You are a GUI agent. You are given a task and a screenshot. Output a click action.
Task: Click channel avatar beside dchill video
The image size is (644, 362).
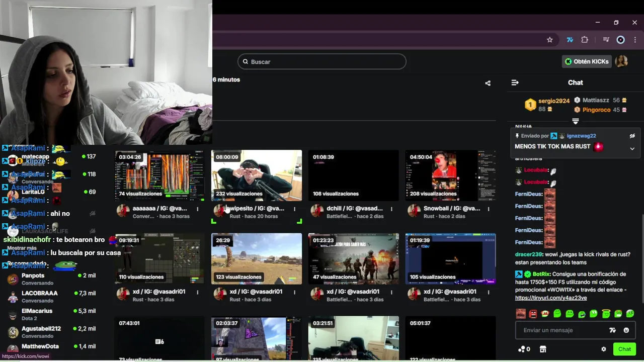[x=316, y=211]
